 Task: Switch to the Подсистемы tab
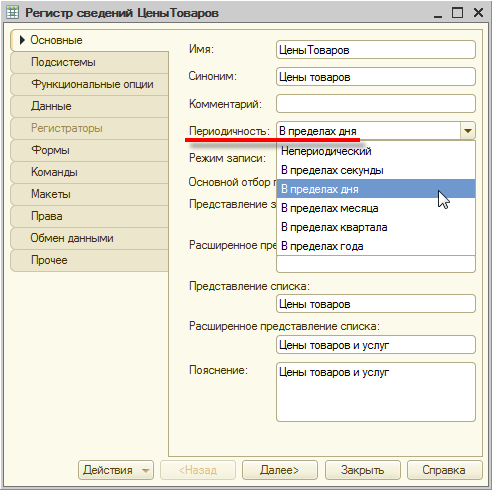coord(89,62)
